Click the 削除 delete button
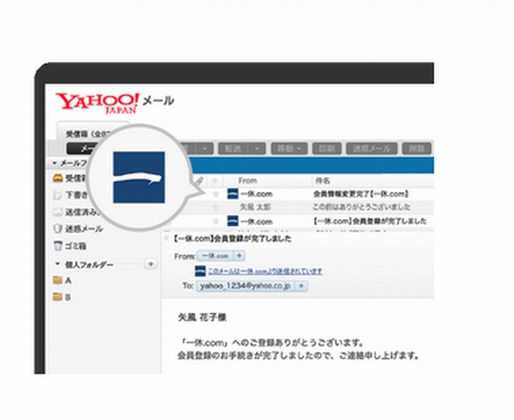Image resolution: width=514 pixels, height=420 pixels. [416, 149]
